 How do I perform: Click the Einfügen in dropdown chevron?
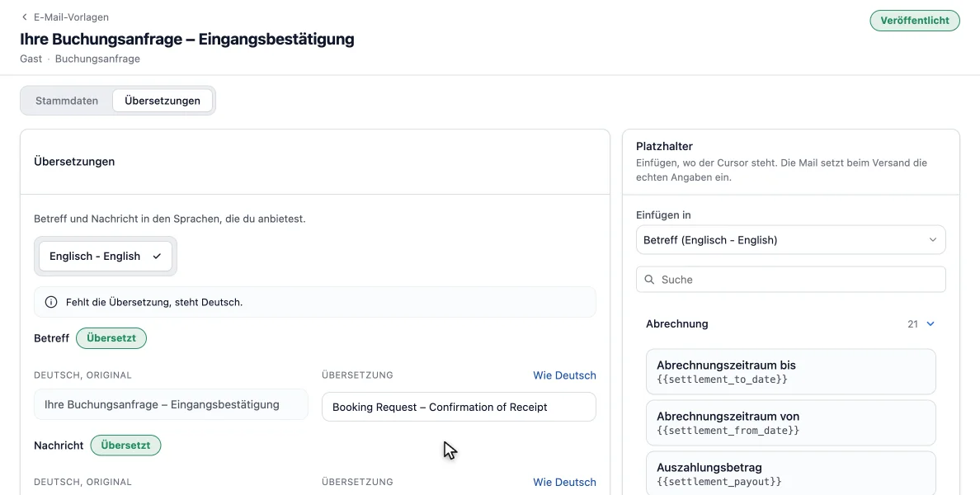932,240
